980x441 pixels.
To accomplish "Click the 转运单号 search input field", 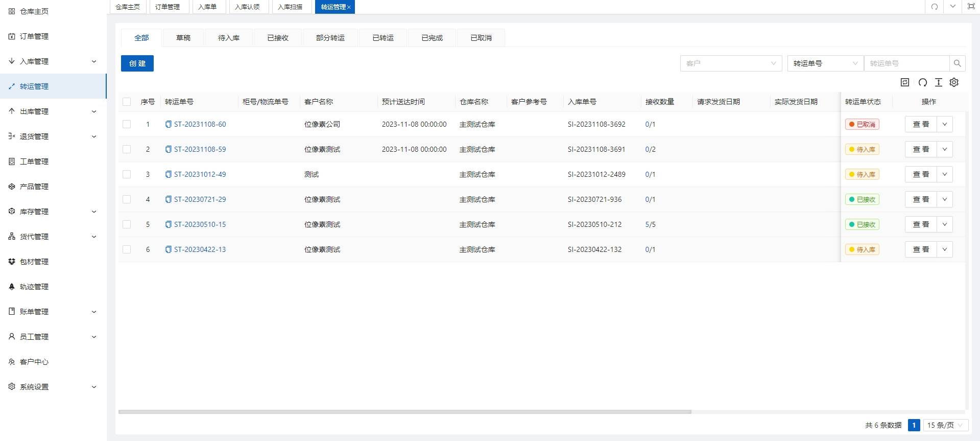I will tap(906, 63).
